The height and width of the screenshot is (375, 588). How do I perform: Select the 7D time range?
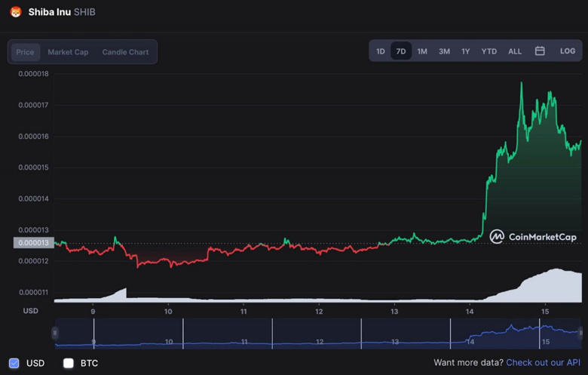pyautogui.click(x=401, y=51)
